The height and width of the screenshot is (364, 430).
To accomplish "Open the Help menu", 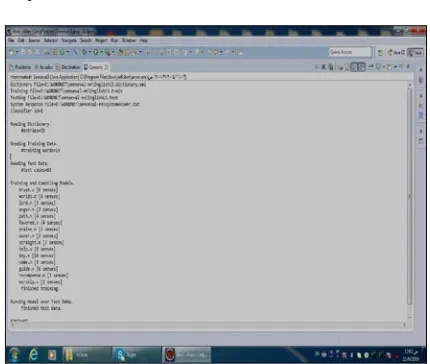I will pyautogui.click(x=143, y=40).
